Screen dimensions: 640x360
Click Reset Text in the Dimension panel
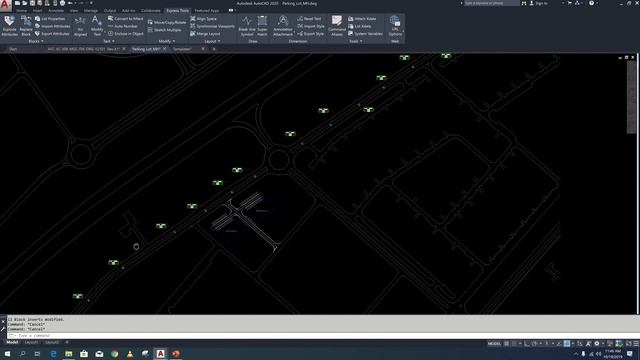click(310, 19)
